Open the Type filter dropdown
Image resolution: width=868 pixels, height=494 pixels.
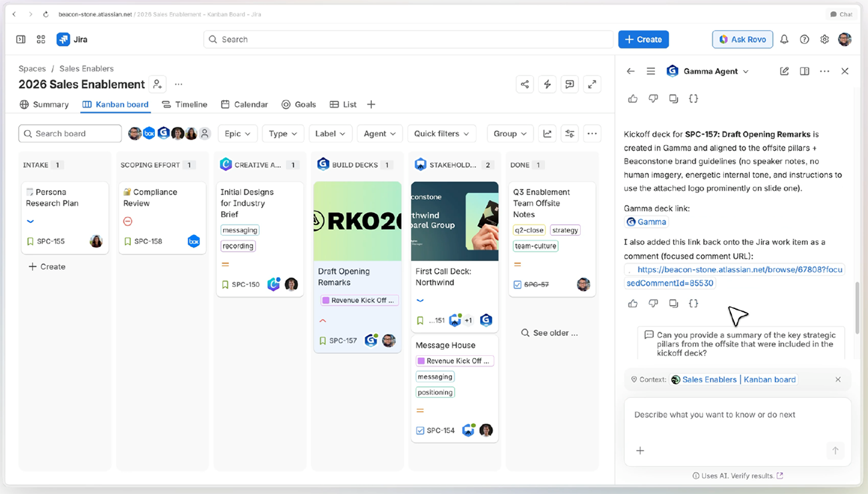point(283,134)
